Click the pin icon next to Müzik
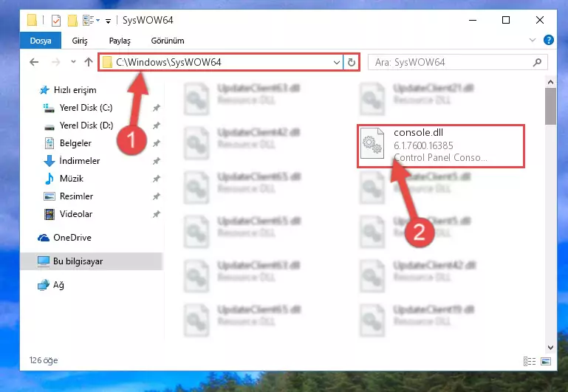The width and height of the screenshot is (568, 392). (x=156, y=179)
